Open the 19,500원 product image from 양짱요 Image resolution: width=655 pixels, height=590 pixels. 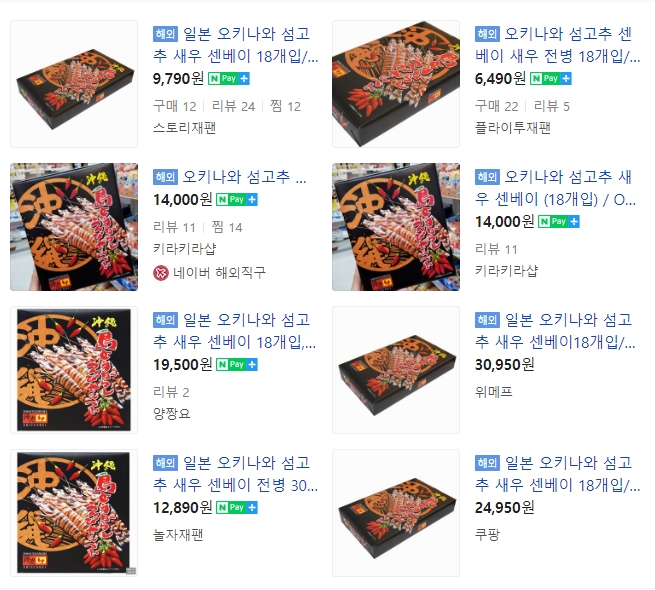(74, 370)
